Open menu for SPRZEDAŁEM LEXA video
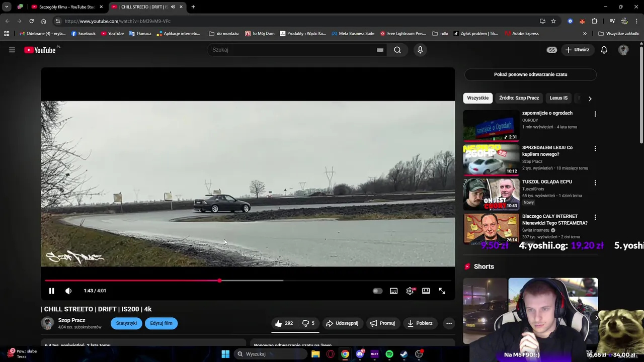 click(595, 149)
